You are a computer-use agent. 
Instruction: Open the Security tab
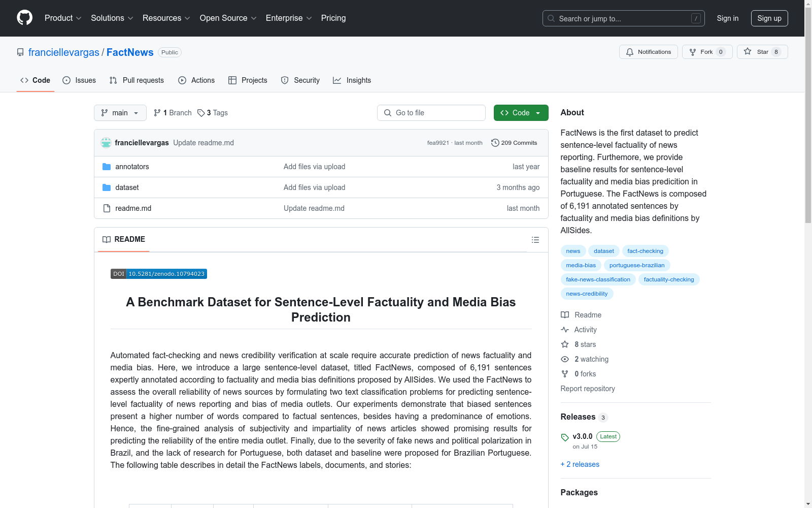click(x=300, y=80)
